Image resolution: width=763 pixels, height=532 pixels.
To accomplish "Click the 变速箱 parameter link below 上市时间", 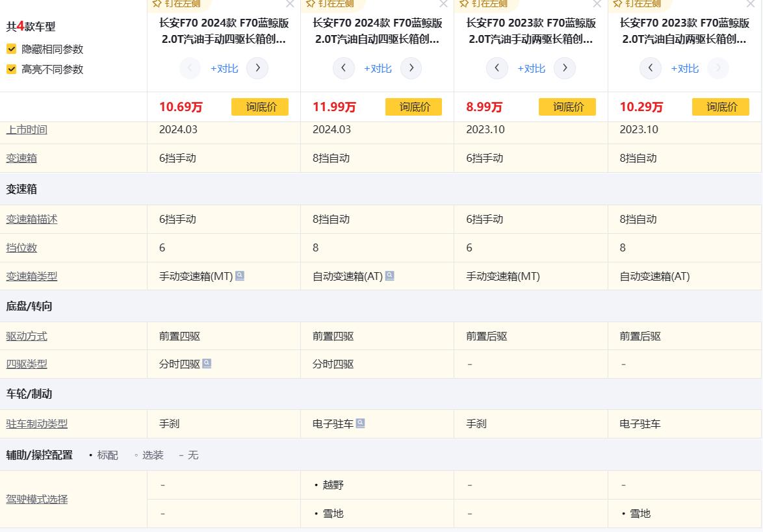I will pos(21,158).
